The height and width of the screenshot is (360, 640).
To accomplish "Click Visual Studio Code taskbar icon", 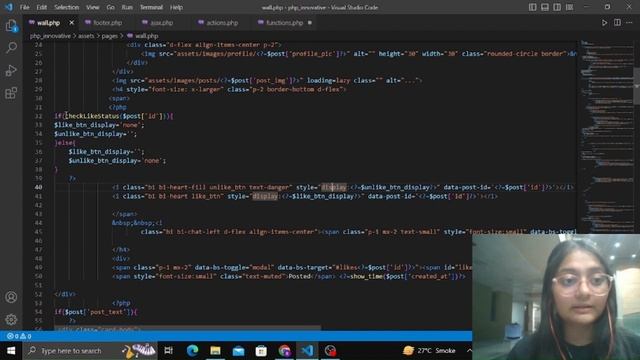I will pyautogui.click(x=307, y=351).
